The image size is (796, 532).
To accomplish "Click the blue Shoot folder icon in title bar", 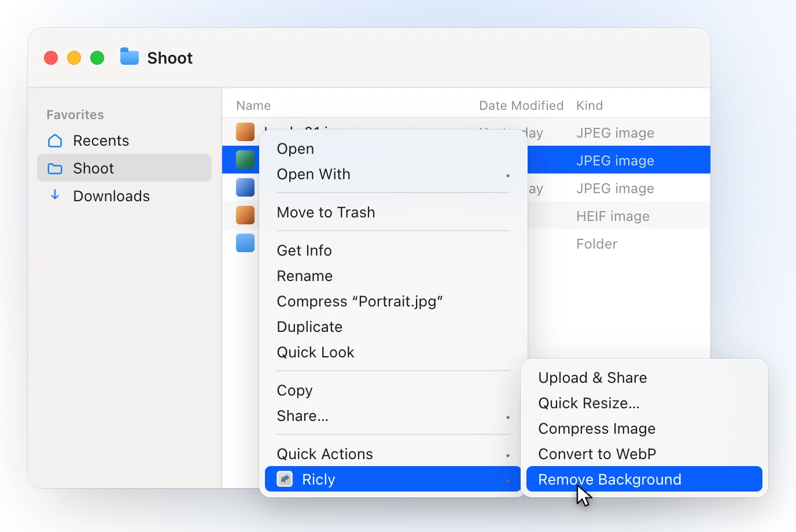I will 130,57.
